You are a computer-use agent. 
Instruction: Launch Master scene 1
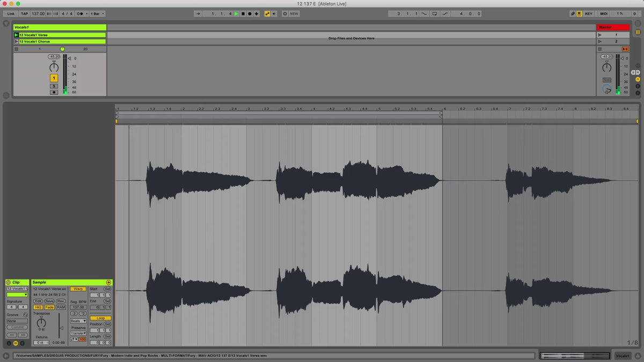coord(600,35)
